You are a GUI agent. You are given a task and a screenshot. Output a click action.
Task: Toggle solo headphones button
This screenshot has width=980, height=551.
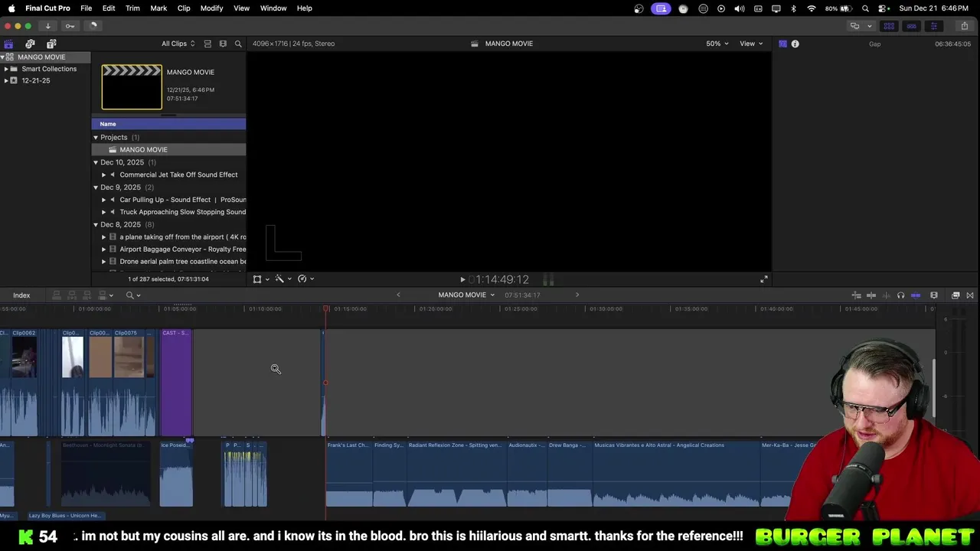pyautogui.click(x=900, y=295)
